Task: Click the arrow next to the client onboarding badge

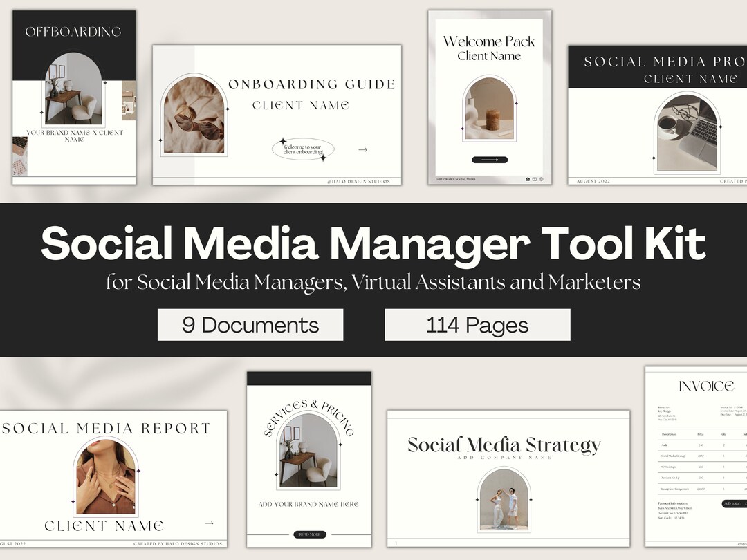Action: tap(363, 150)
